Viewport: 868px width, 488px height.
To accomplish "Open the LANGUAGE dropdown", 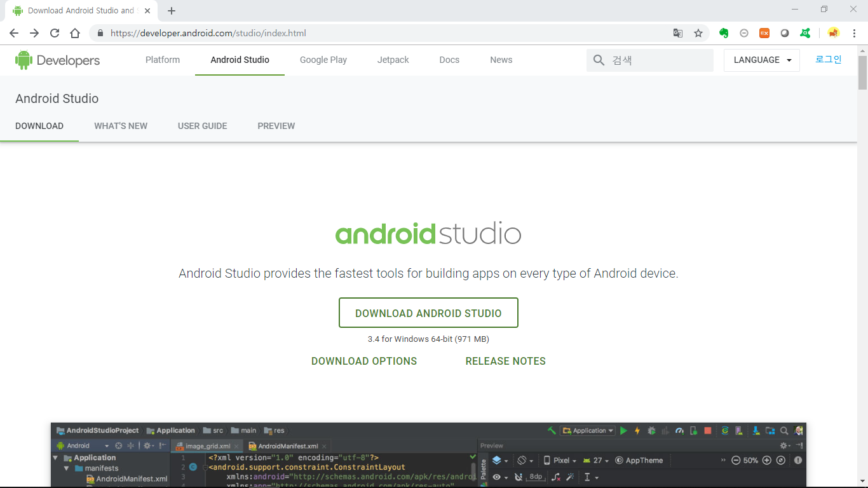I will (762, 60).
